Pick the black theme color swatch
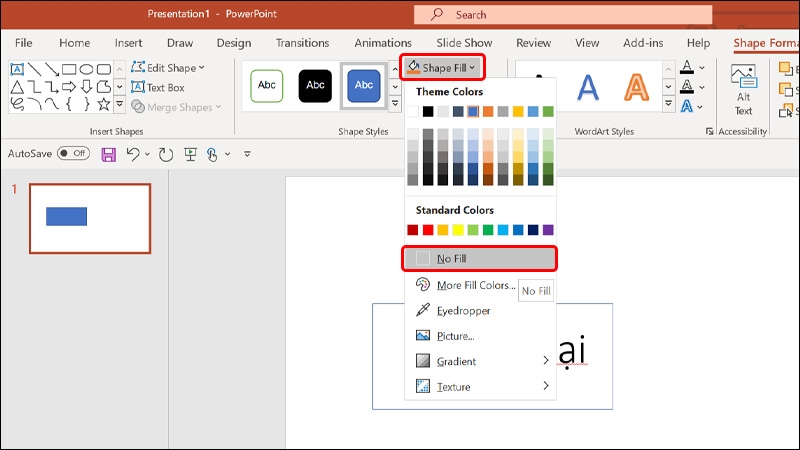800x450 pixels. pos(428,111)
